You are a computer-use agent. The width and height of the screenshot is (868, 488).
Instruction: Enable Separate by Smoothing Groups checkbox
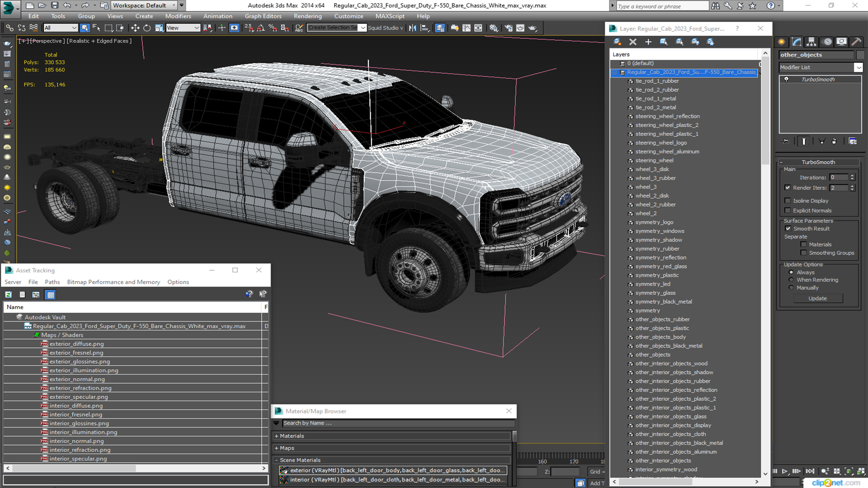[x=803, y=253]
